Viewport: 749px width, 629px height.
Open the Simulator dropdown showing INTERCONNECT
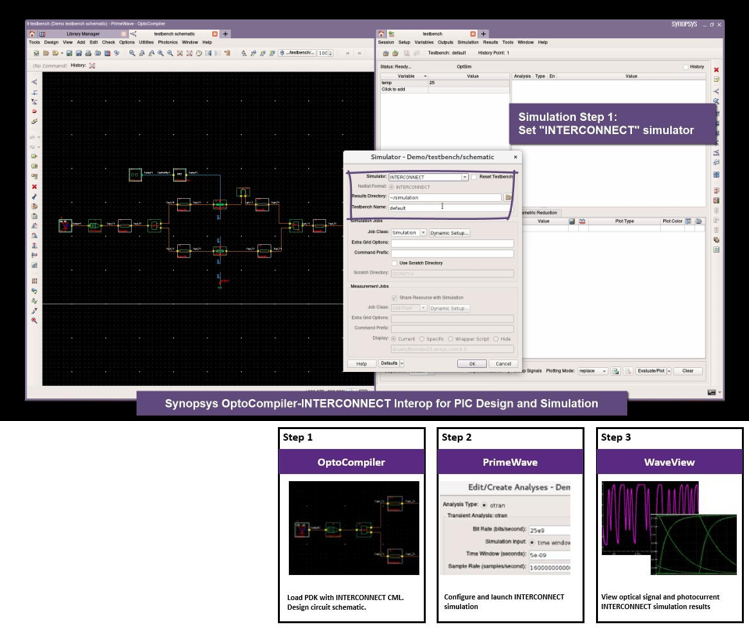428,177
